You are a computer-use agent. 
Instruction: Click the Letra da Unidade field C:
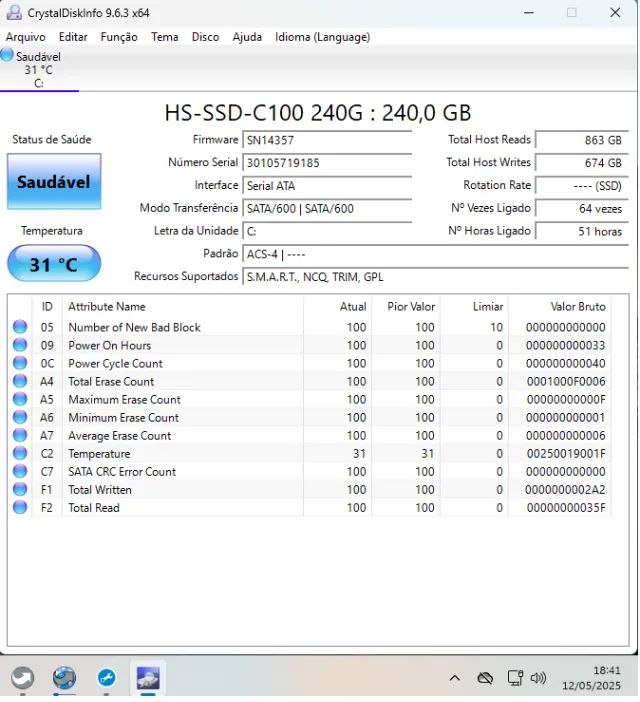(x=327, y=231)
